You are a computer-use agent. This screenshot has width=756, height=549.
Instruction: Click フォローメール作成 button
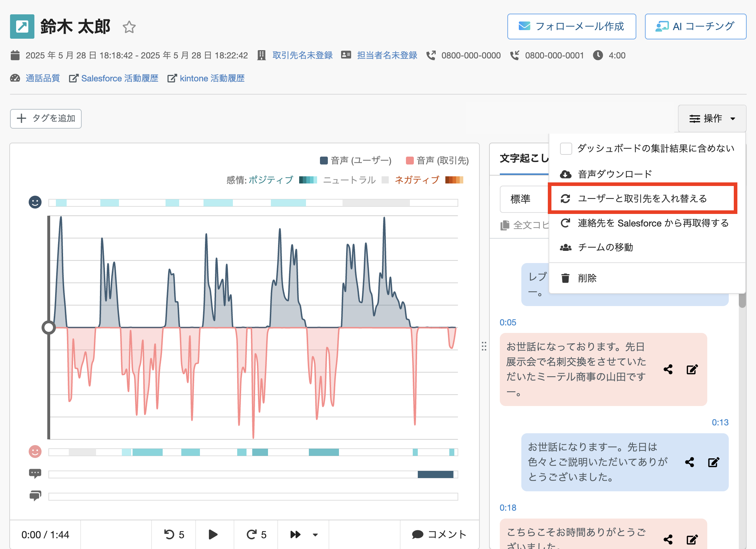point(571,27)
